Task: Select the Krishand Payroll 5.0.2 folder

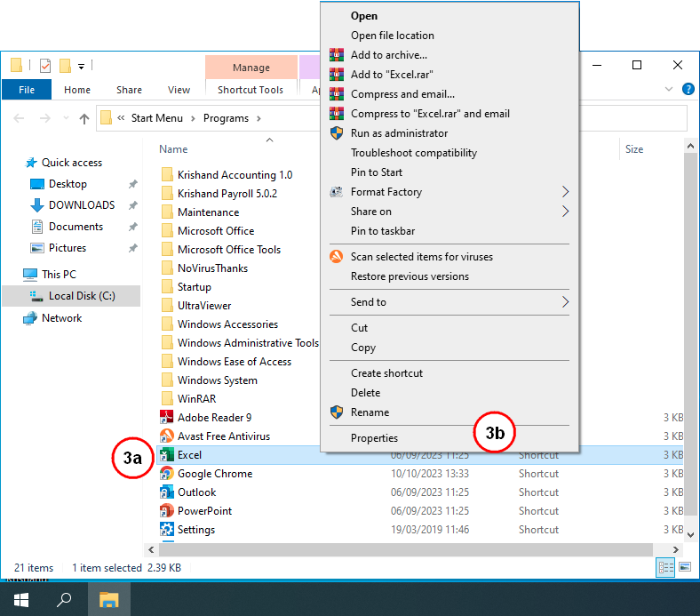Action: 227,194
